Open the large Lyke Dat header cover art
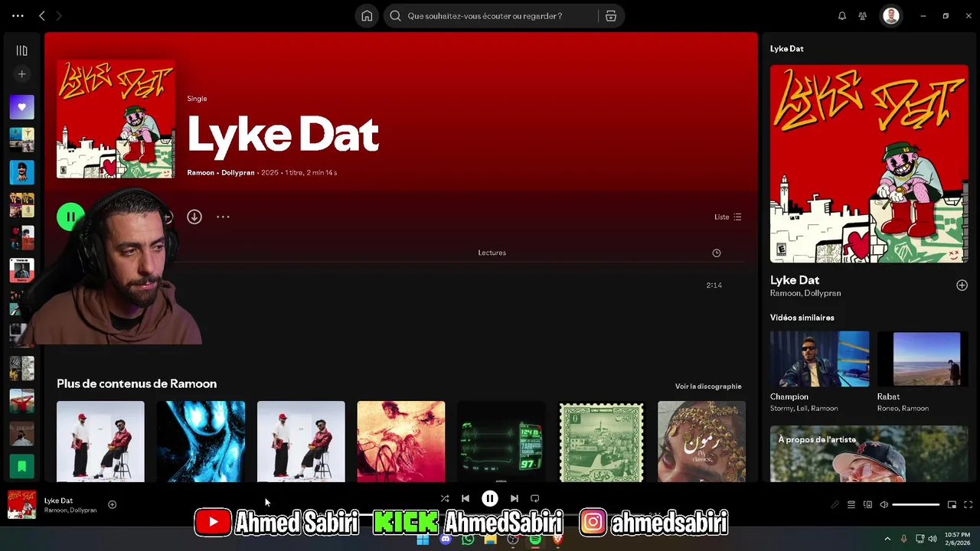980x551 pixels. coord(116,119)
